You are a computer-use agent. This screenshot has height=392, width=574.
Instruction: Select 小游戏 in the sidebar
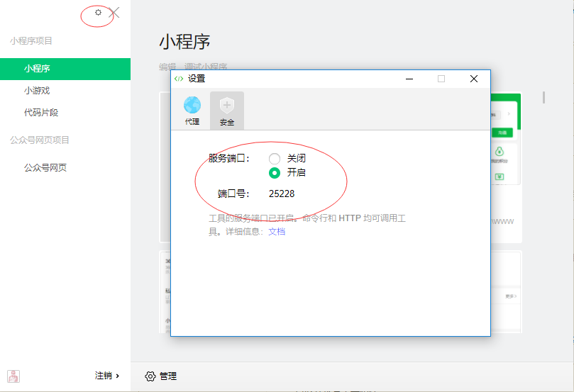[37, 91]
